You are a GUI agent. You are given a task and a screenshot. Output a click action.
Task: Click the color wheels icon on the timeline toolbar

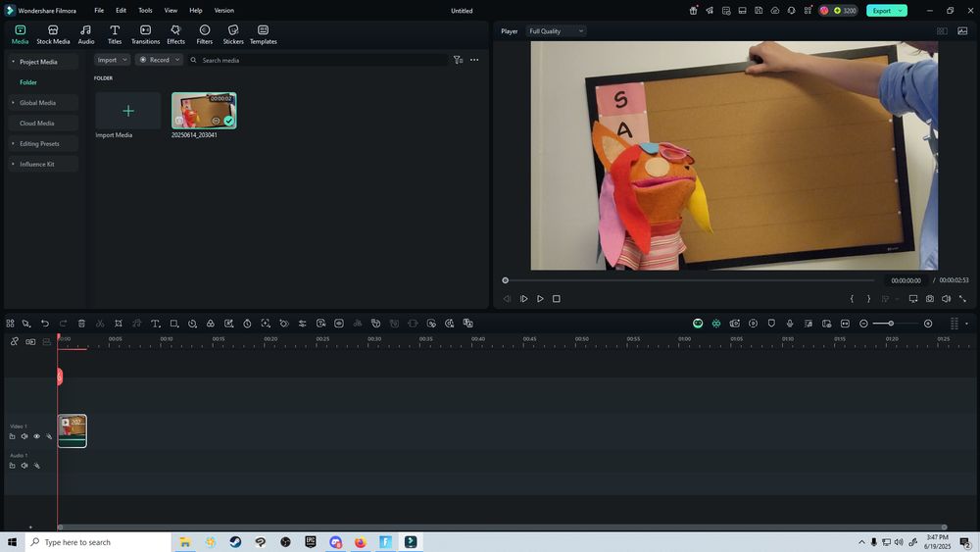[211, 324]
